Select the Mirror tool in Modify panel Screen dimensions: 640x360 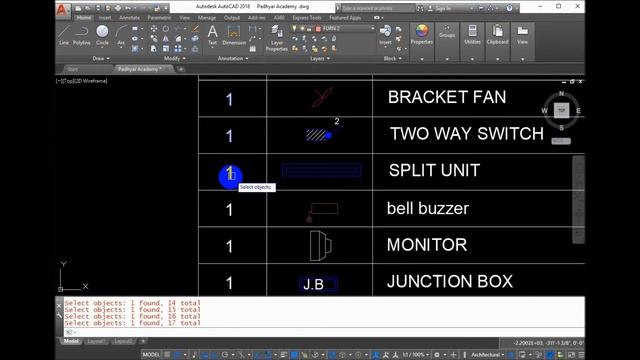166,39
